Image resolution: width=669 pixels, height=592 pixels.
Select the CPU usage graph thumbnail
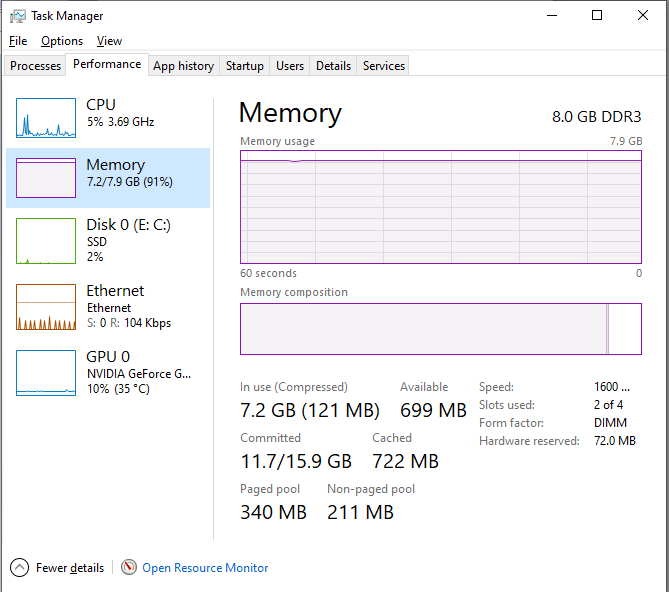(x=46, y=118)
